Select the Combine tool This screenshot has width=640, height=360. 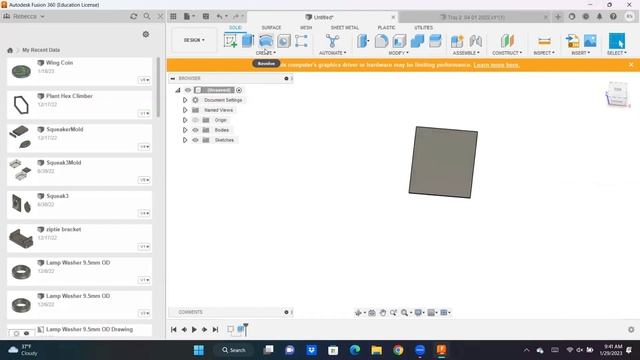click(417, 41)
